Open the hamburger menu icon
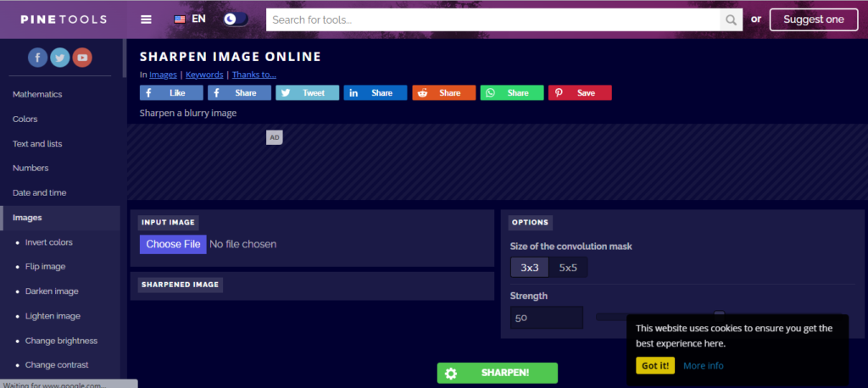This screenshot has height=388, width=868. click(x=146, y=19)
